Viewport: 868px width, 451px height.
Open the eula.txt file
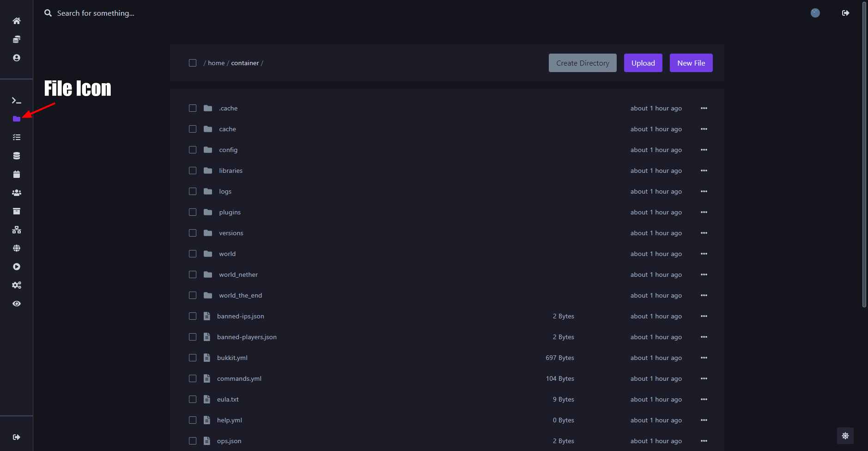click(228, 399)
